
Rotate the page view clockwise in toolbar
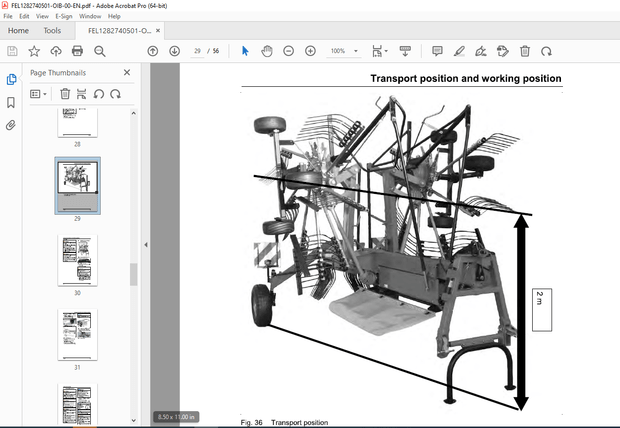click(x=546, y=51)
